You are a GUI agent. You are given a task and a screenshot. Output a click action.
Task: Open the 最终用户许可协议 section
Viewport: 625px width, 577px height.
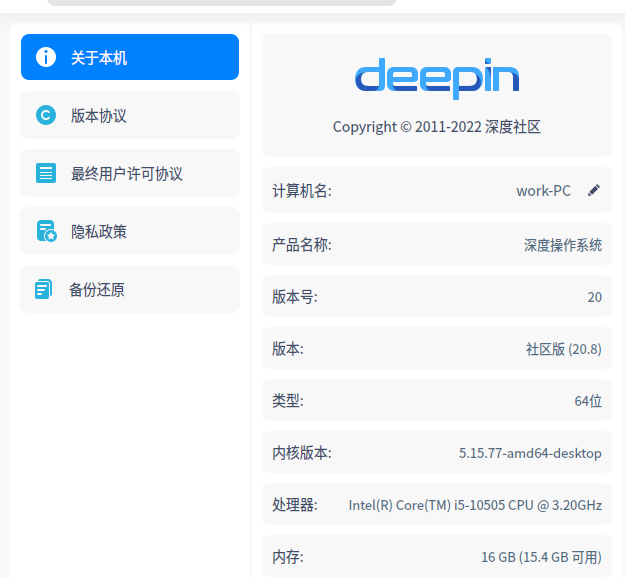pos(130,173)
